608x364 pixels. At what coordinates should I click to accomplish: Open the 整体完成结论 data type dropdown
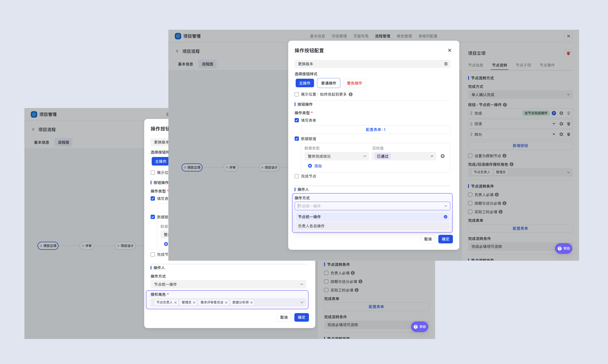pos(337,156)
